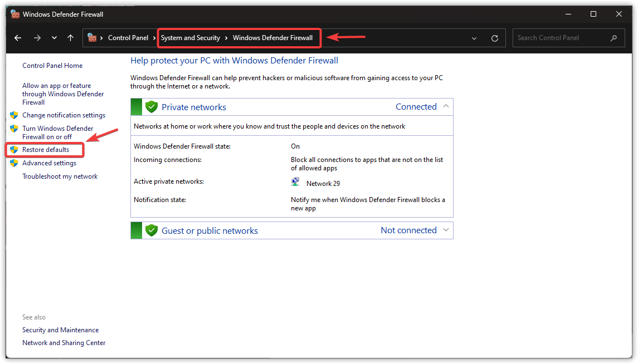Click the firewall icon in the title bar
Image resolution: width=638 pixels, height=364 pixels.
point(14,14)
